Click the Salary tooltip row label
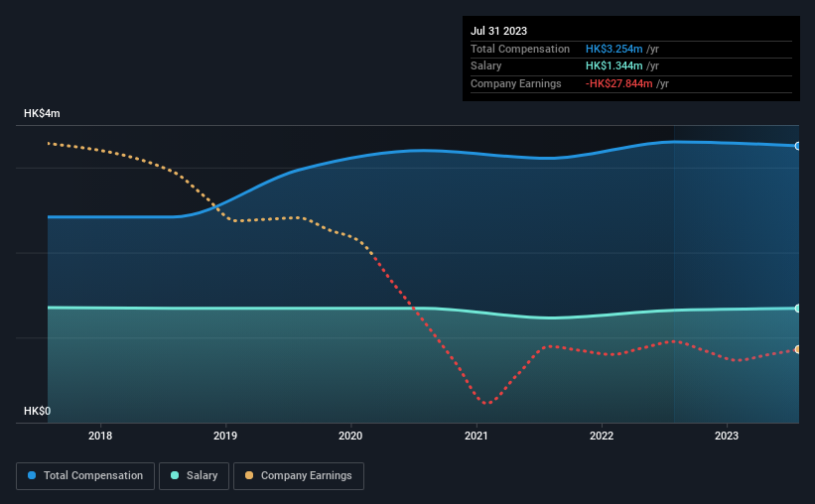Viewport: 815px width, 504px height. pos(486,66)
